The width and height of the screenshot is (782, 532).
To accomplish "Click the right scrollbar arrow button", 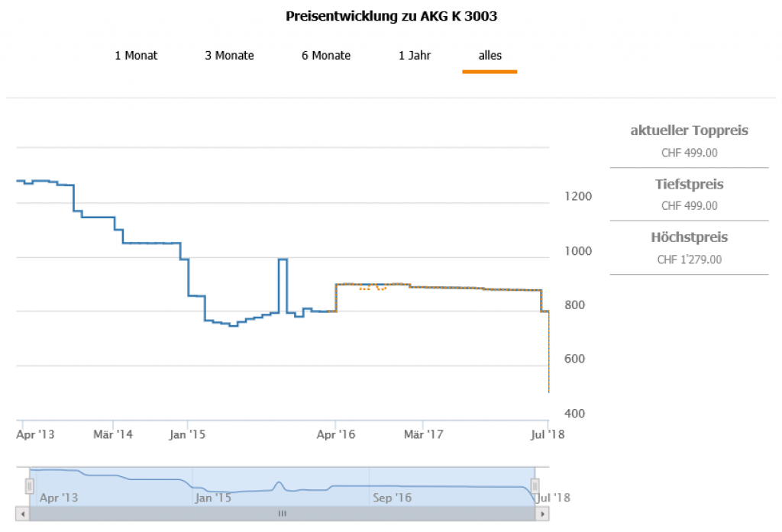I will pyautogui.click(x=543, y=514).
